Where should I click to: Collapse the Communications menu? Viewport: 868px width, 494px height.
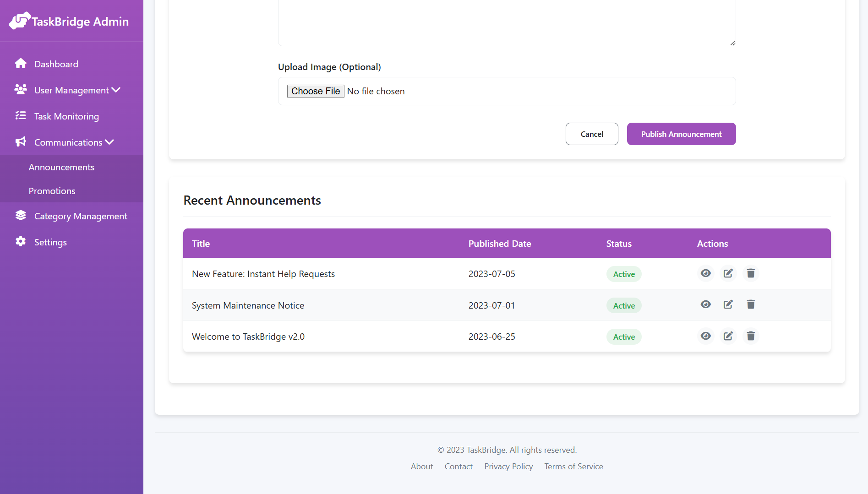tap(109, 142)
